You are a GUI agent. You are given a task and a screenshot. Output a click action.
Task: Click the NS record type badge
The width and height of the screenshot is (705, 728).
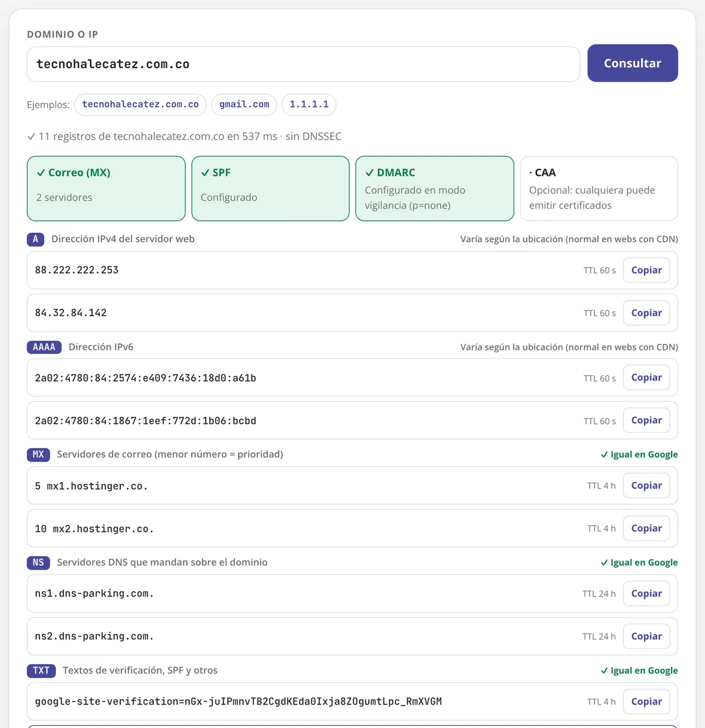38,562
